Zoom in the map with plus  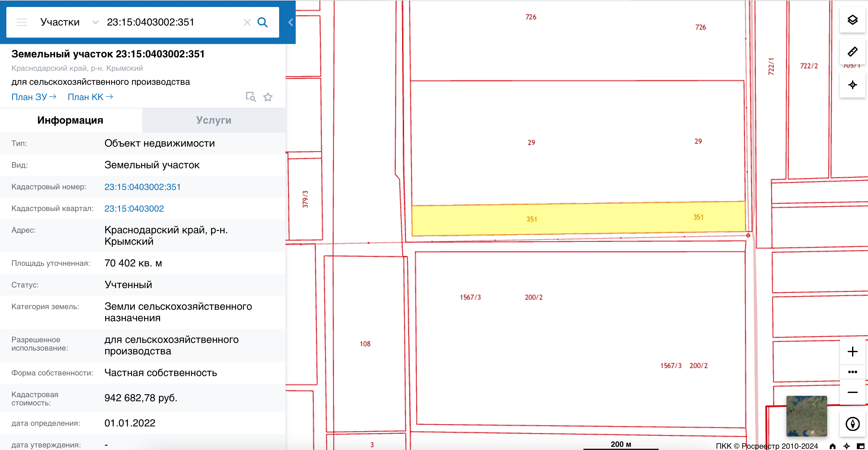[x=852, y=352]
